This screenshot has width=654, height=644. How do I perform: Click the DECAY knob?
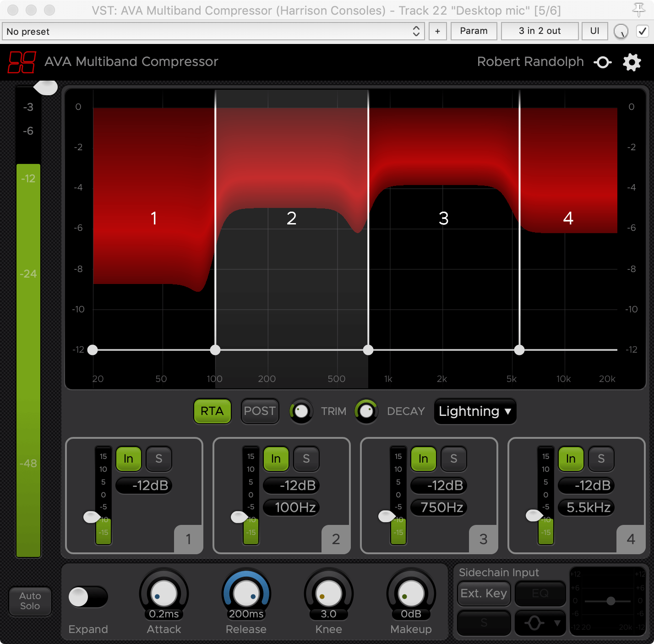click(x=366, y=411)
